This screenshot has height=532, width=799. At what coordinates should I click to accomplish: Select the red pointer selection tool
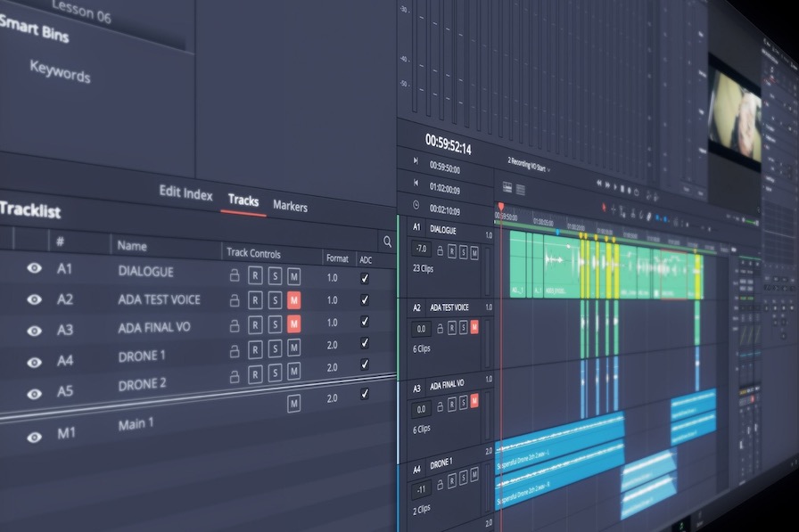605,208
